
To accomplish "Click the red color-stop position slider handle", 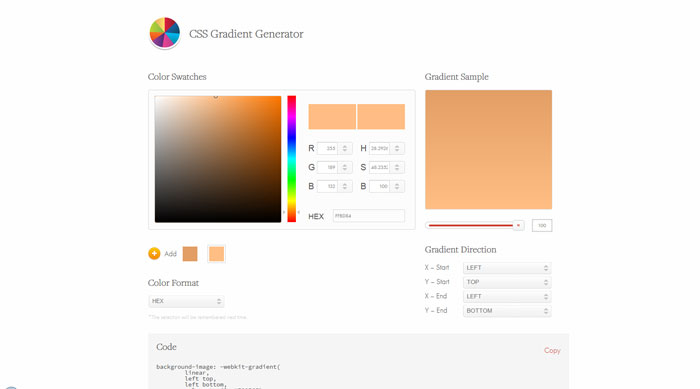I will (518, 226).
